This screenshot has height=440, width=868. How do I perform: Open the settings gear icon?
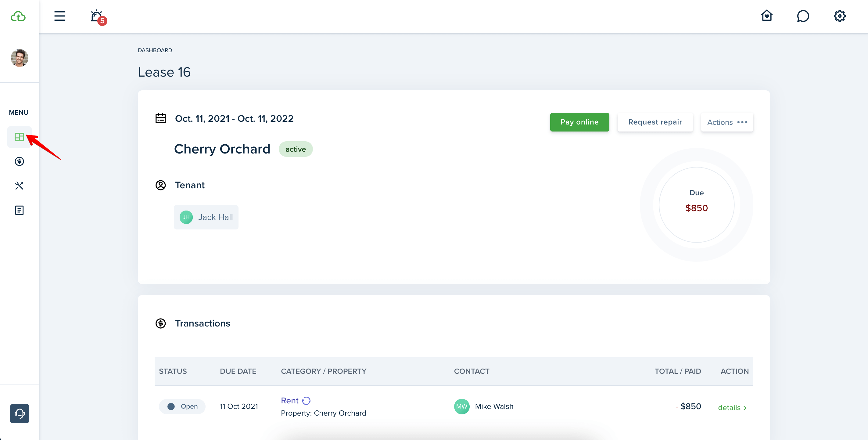(840, 16)
